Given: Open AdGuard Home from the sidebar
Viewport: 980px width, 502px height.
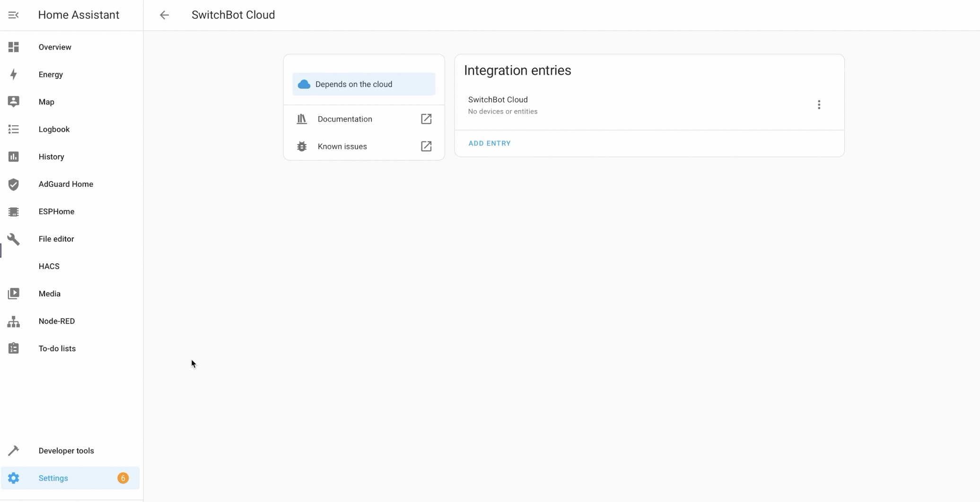Looking at the screenshot, I should pos(70,184).
